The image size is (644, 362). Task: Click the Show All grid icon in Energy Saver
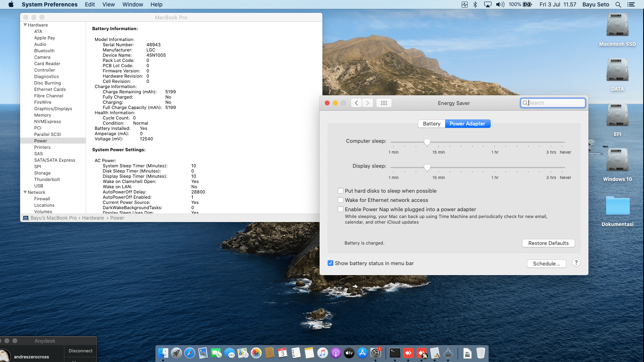(384, 103)
